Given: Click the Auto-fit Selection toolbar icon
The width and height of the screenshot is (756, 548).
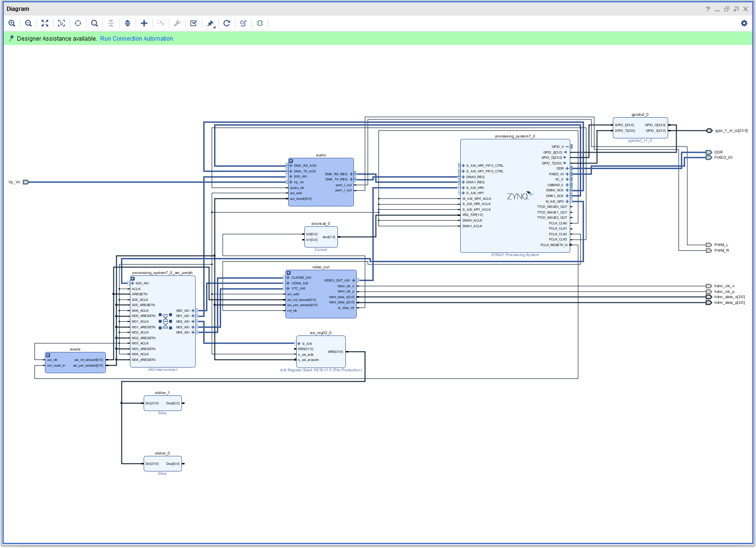Looking at the screenshot, I should point(61,23).
